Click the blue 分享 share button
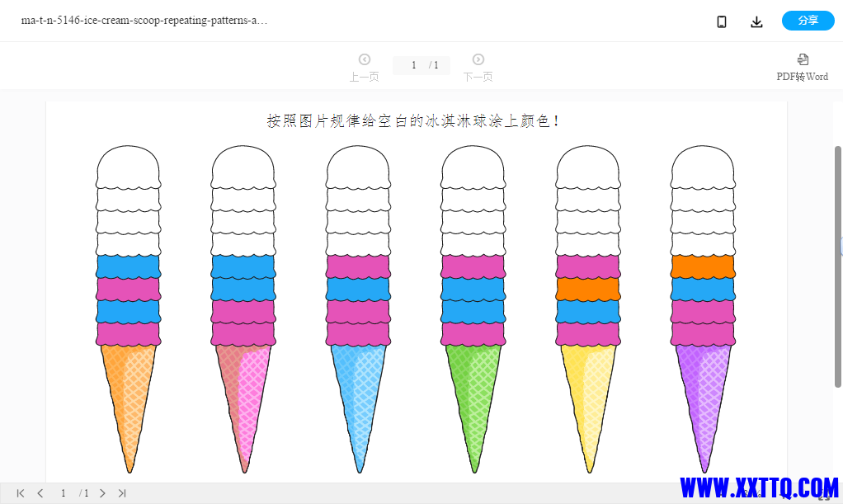 [808, 21]
